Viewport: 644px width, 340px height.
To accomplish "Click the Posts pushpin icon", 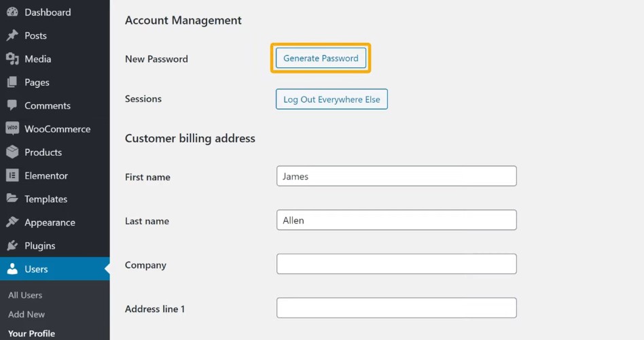I will [x=12, y=35].
